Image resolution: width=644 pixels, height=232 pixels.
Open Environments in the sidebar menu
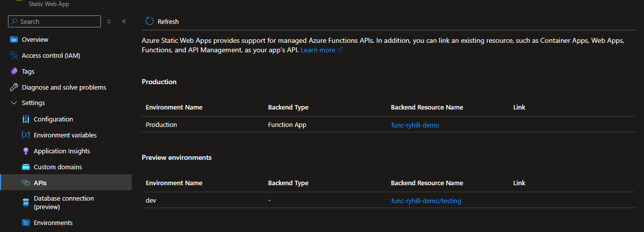53,223
